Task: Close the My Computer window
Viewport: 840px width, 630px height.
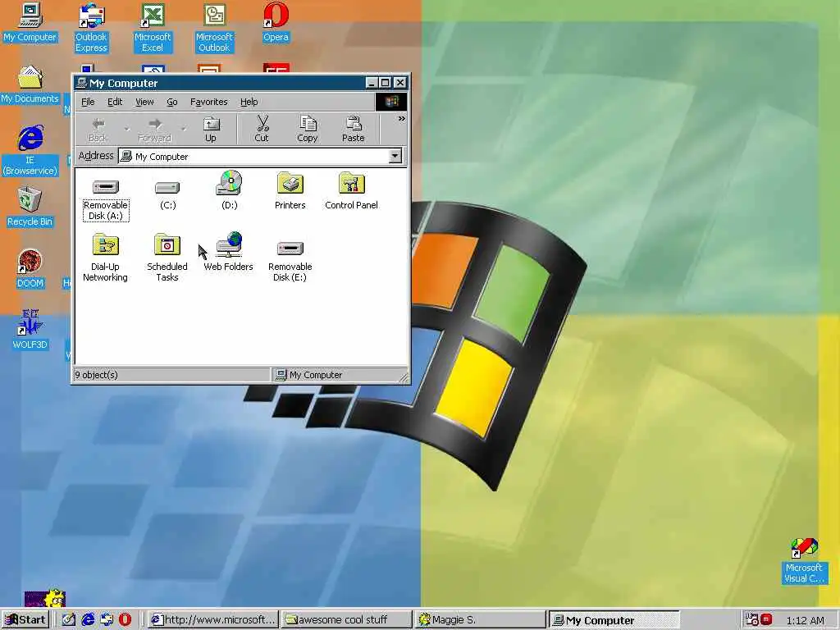Action: point(400,83)
